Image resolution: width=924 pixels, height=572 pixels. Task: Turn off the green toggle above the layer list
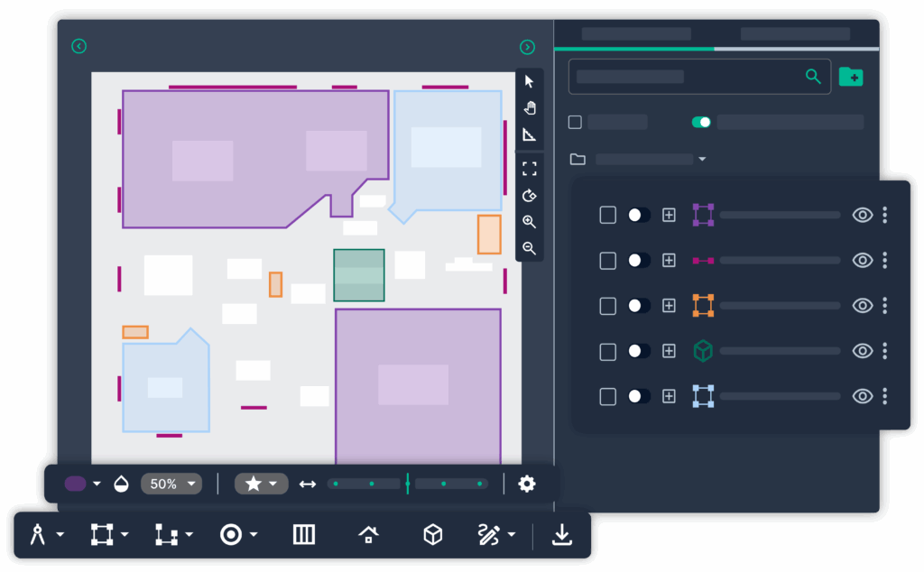(x=701, y=122)
